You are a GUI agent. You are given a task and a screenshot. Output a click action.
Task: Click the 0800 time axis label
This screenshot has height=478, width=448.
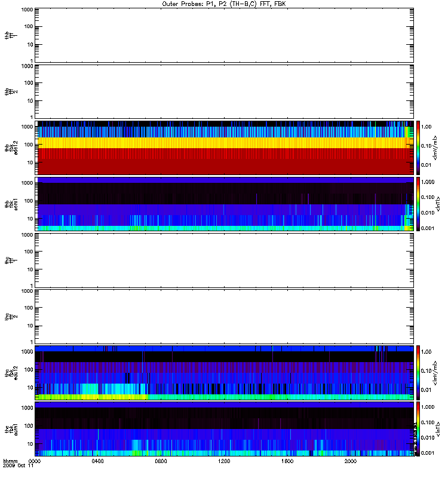click(161, 461)
